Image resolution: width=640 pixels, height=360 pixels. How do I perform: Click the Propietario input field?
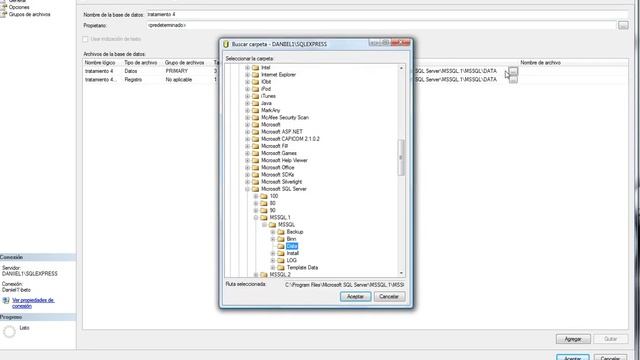[x=381, y=25]
